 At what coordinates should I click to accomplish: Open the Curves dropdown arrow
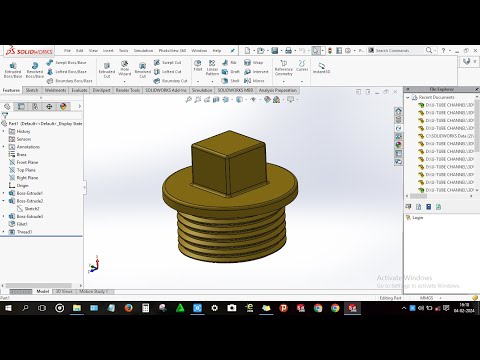pos(302,81)
